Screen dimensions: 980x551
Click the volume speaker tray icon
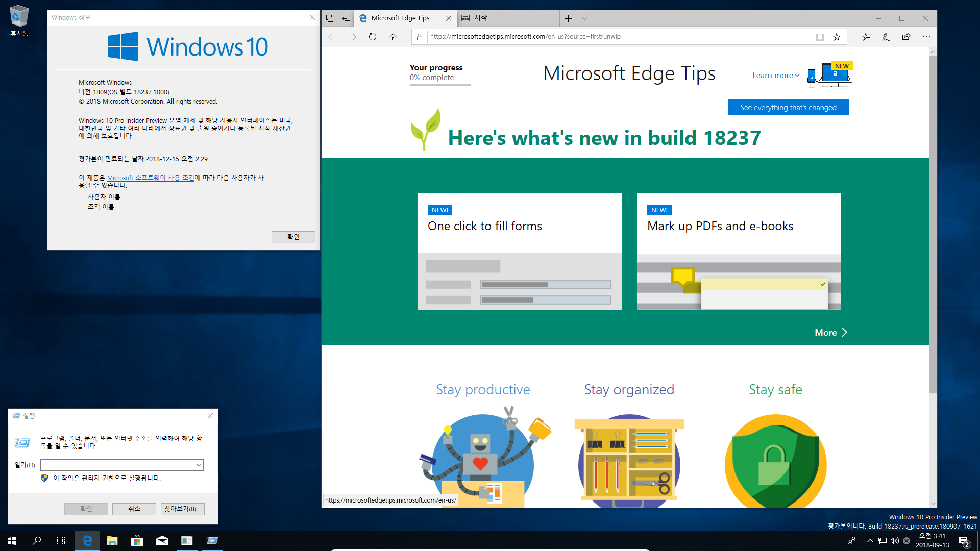click(894, 541)
